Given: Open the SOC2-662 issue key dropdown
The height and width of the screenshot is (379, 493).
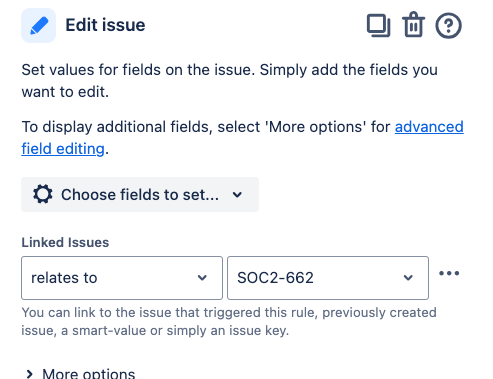Looking at the screenshot, I should [328, 278].
